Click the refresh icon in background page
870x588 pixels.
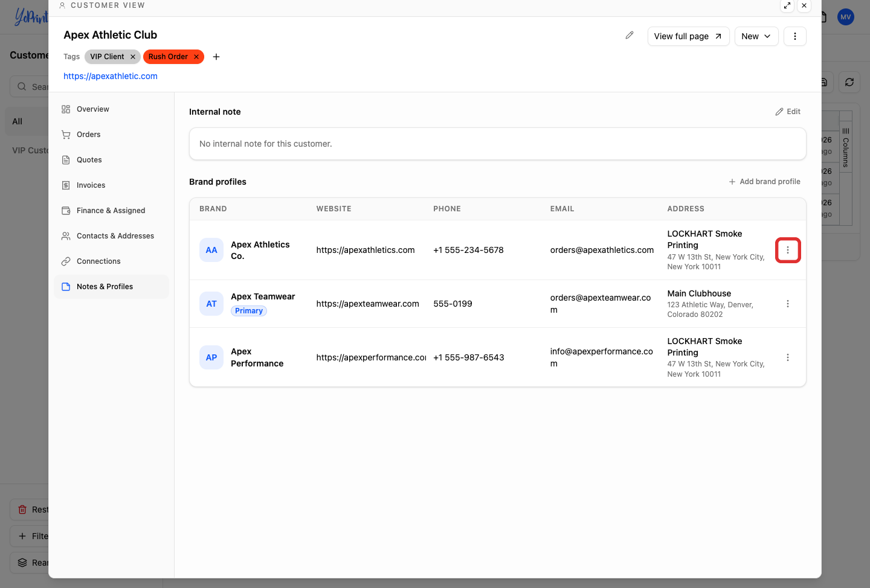849,82
